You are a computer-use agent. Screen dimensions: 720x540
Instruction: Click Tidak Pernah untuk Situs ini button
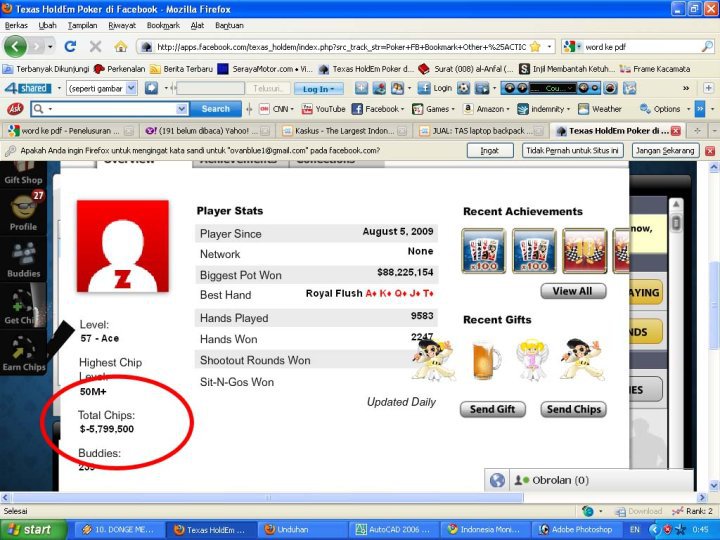point(573,150)
